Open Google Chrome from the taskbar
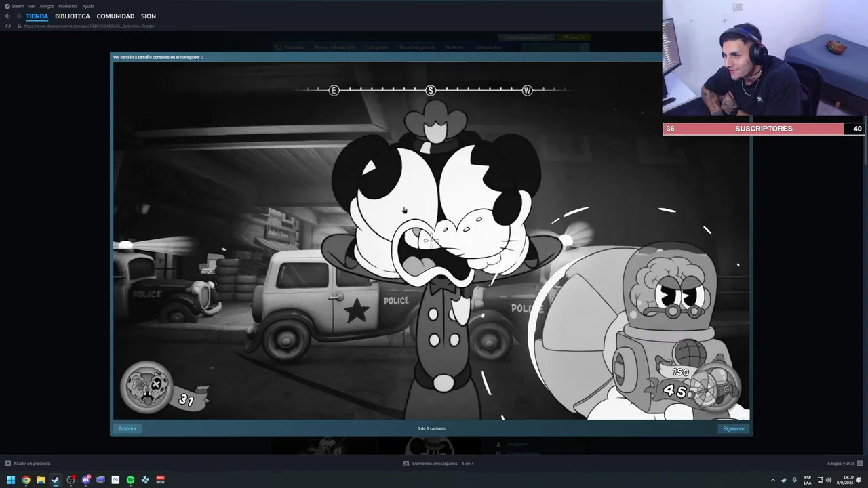Screen dimensions: 868x488 click(26, 480)
